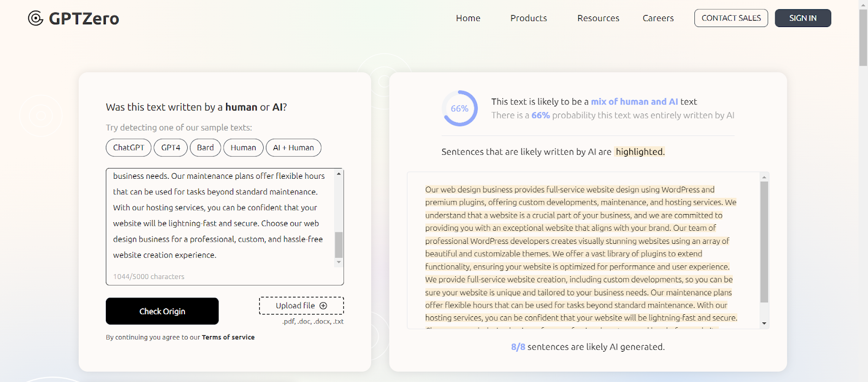868x382 pixels.
Task: Choose the Human sample text chip
Action: click(243, 147)
